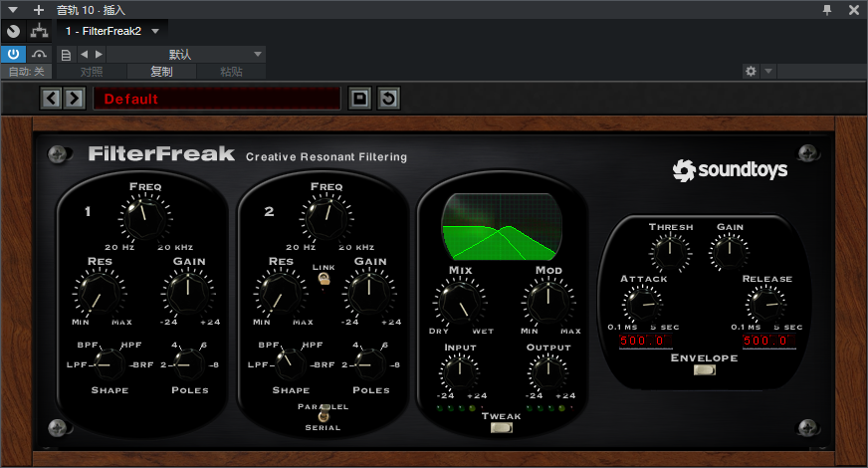This screenshot has height=468, width=868.
Task: Open the gear settings icon
Action: (752, 71)
